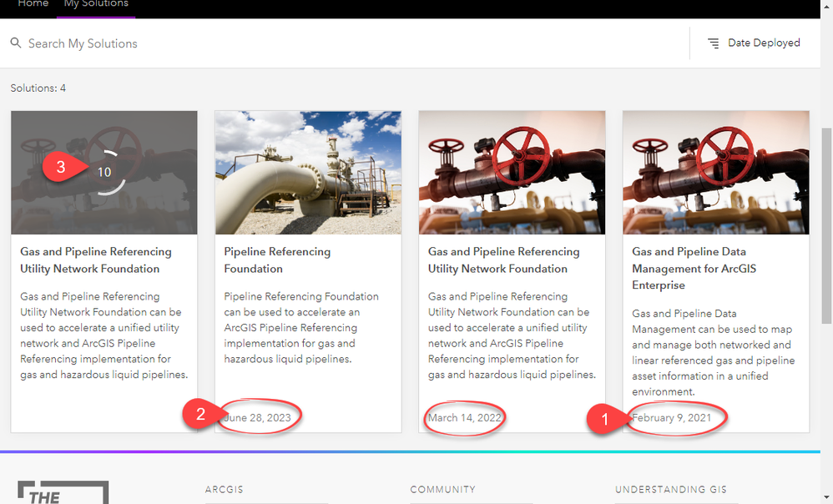Open the Pipeline Referencing Foundation thumbnail image
Screen dimensions: 833x504
click(x=308, y=173)
